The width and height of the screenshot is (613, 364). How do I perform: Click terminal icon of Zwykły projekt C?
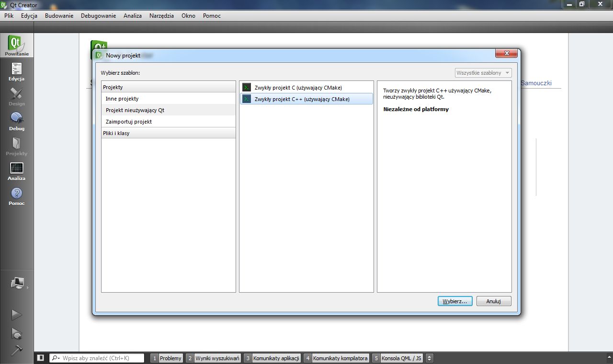tap(247, 87)
